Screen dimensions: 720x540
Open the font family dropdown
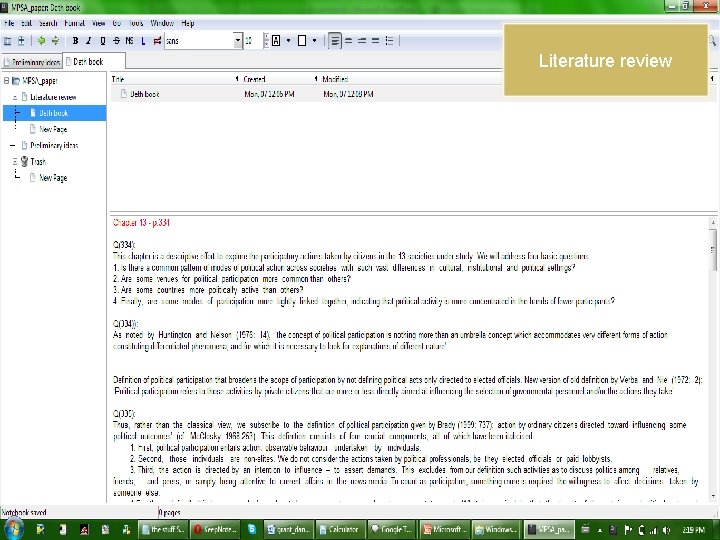point(237,41)
